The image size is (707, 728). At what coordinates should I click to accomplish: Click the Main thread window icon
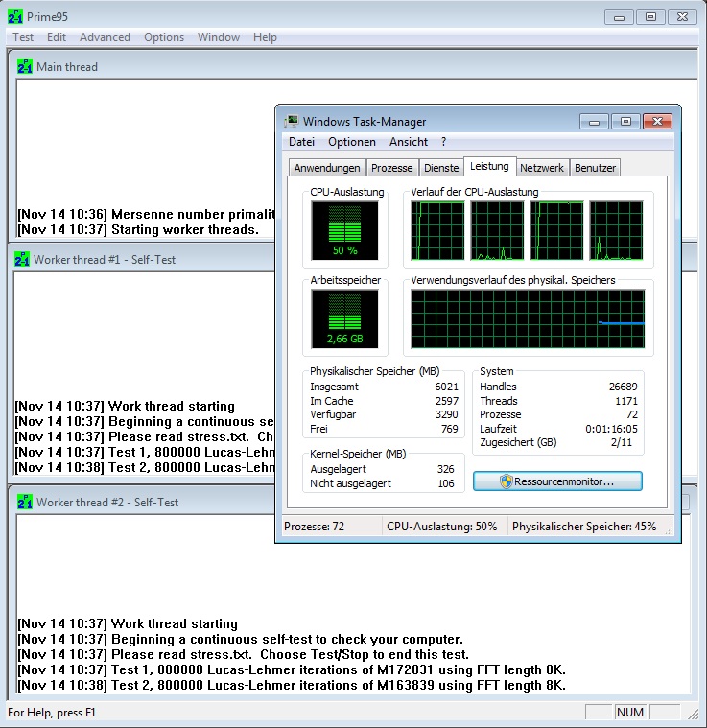pyautogui.click(x=24, y=66)
